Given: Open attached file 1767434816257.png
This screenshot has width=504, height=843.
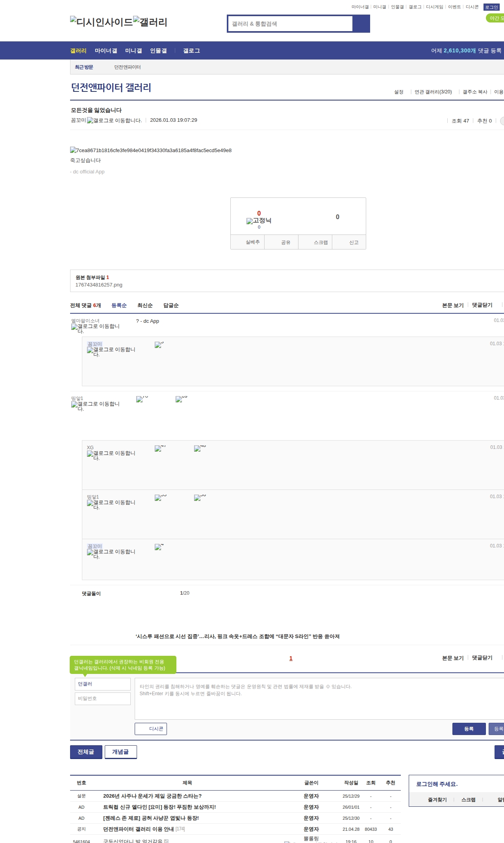Looking at the screenshot, I should [x=99, y=285].
